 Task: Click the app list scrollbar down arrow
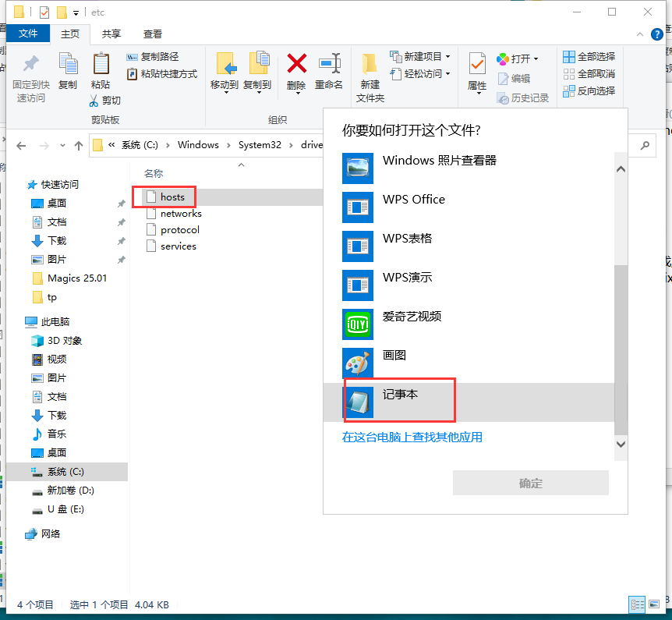click(621, 444)
